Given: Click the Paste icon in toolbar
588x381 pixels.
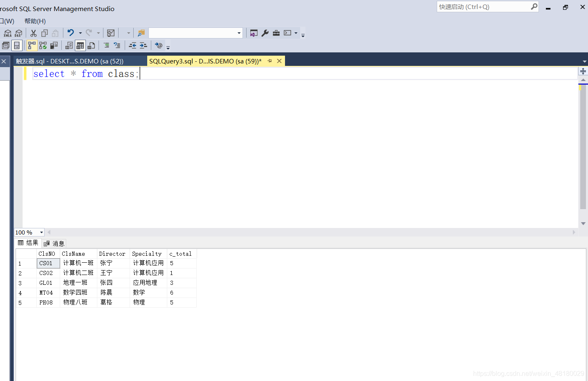Looking at the screenshot, I should (55, 33).
